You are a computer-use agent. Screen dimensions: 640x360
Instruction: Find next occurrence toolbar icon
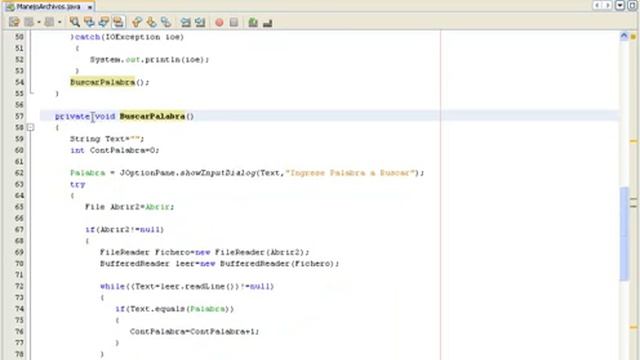point(104,22)
